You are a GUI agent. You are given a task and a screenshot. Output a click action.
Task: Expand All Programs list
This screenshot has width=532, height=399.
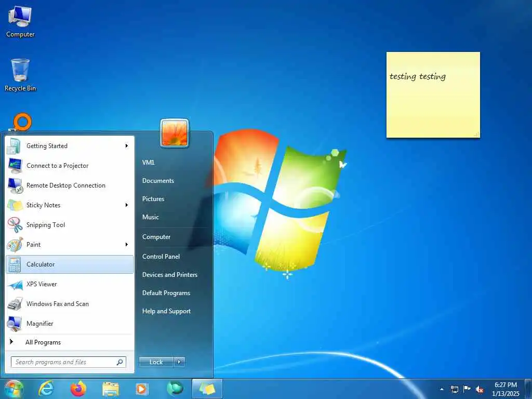click(43, 342)
